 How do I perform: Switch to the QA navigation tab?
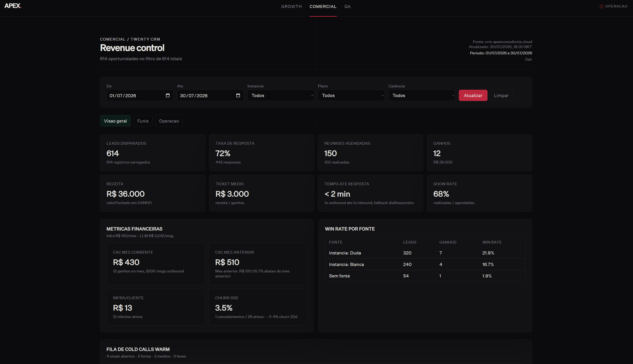pyautogui.click(x=347, y=6)
